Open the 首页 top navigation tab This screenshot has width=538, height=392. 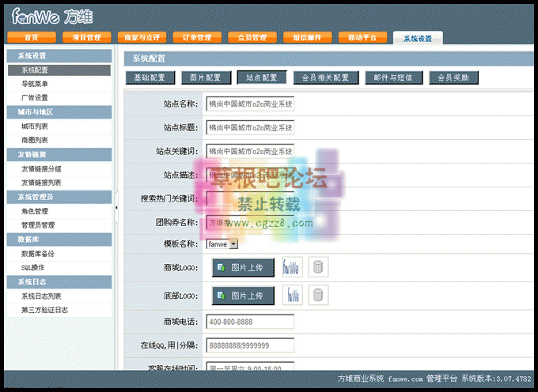tap(32, 37)
